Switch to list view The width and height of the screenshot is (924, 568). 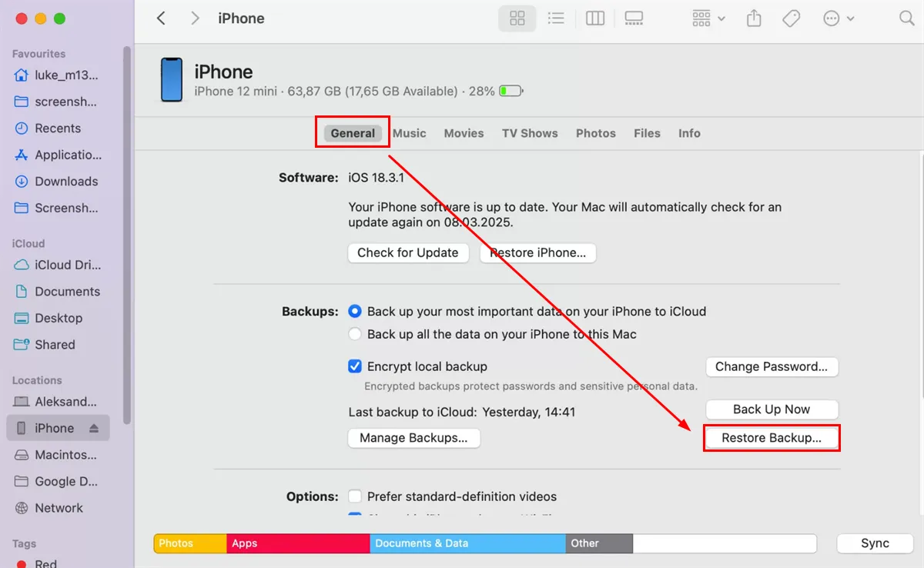tap(556, 18)
